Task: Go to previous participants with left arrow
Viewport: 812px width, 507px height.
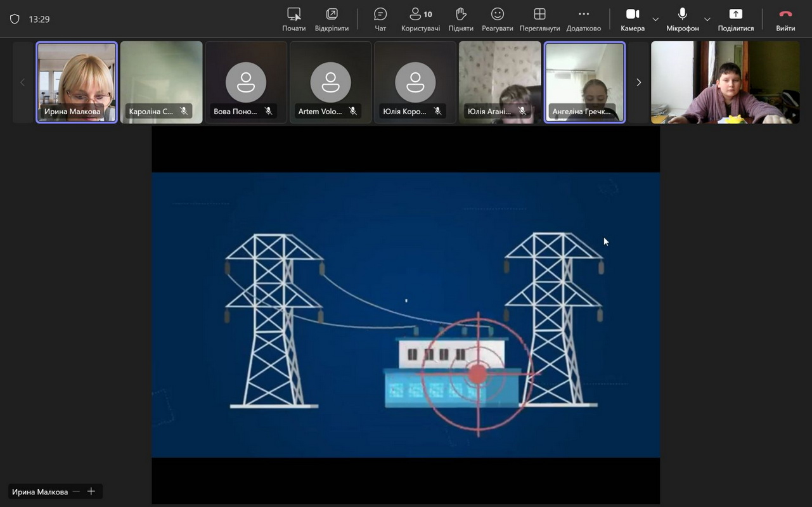Action: tap(22, 82)
